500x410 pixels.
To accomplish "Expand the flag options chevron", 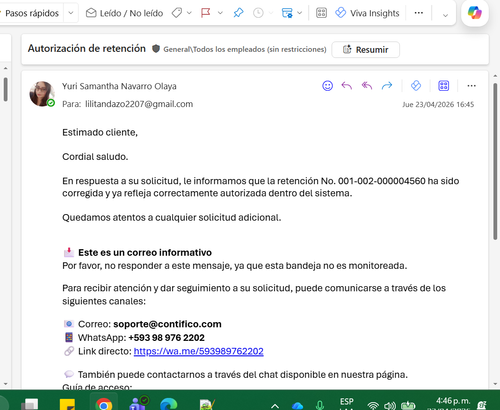I will [x=220, y=13].
